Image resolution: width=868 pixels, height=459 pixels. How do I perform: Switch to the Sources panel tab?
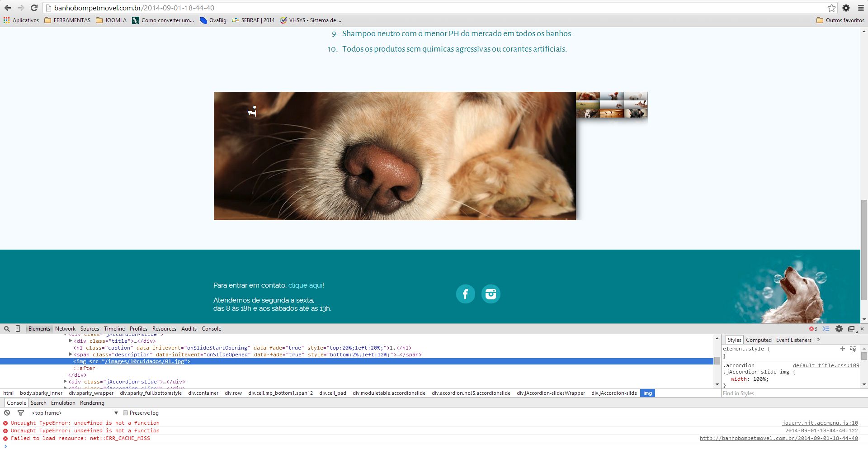coord(90,329)
